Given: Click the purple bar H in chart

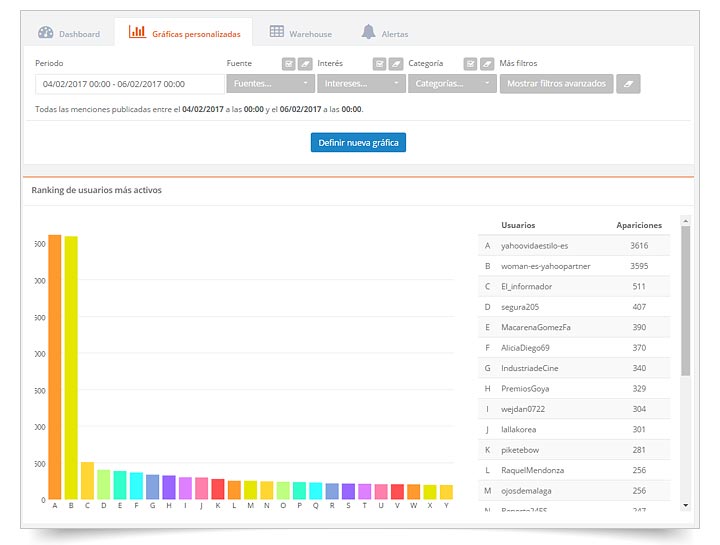Looking at the screenshot, I should [x=169, y=487].
